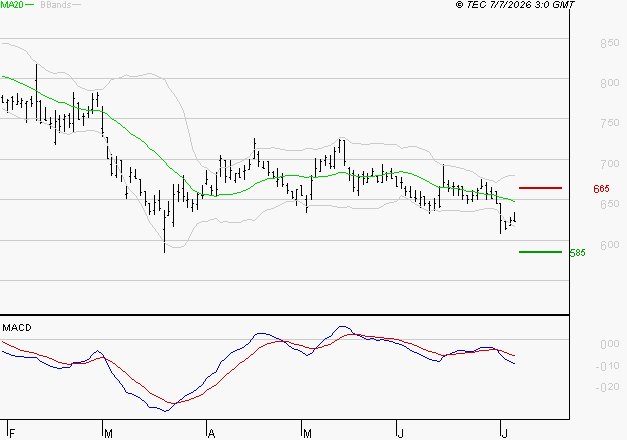Click the 800 price axis label
This screenshot has width=627, height=440.
(x=610, y=83)
